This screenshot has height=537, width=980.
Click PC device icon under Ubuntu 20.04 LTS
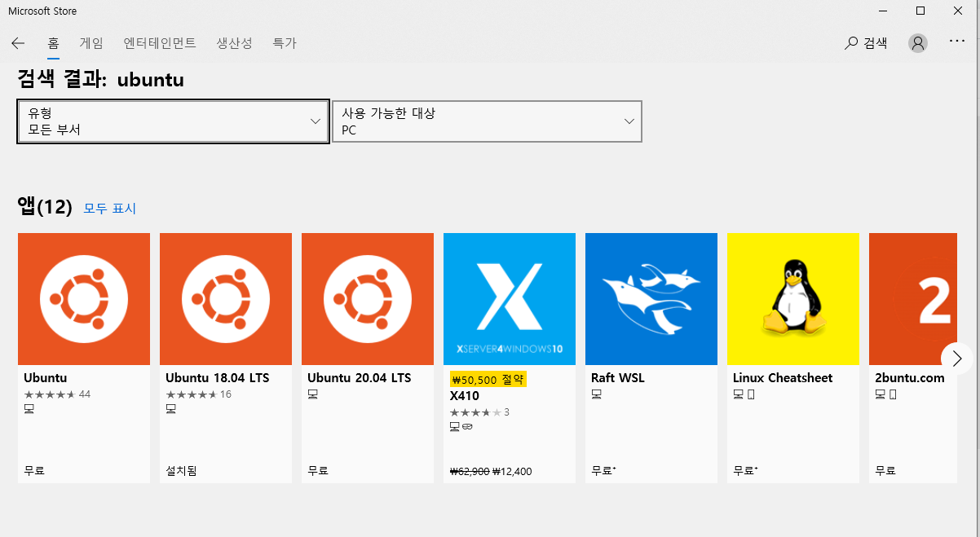(312, 394)
